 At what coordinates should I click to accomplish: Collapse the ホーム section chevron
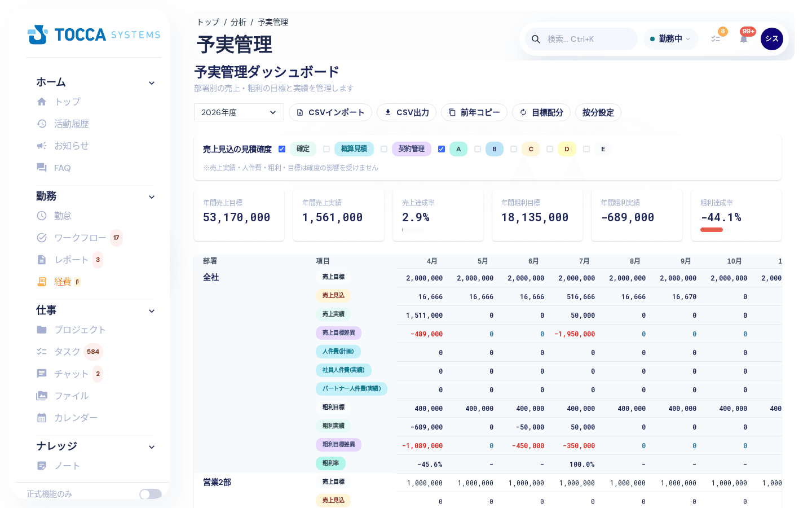[152, 83]
